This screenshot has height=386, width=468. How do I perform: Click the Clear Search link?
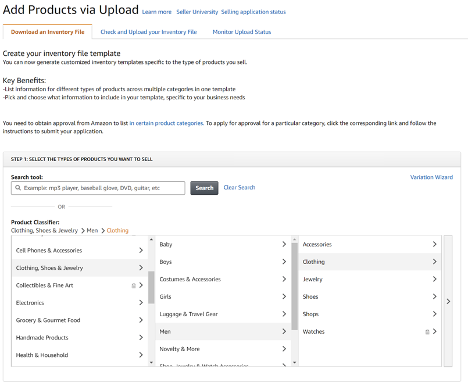click(239, 187)
